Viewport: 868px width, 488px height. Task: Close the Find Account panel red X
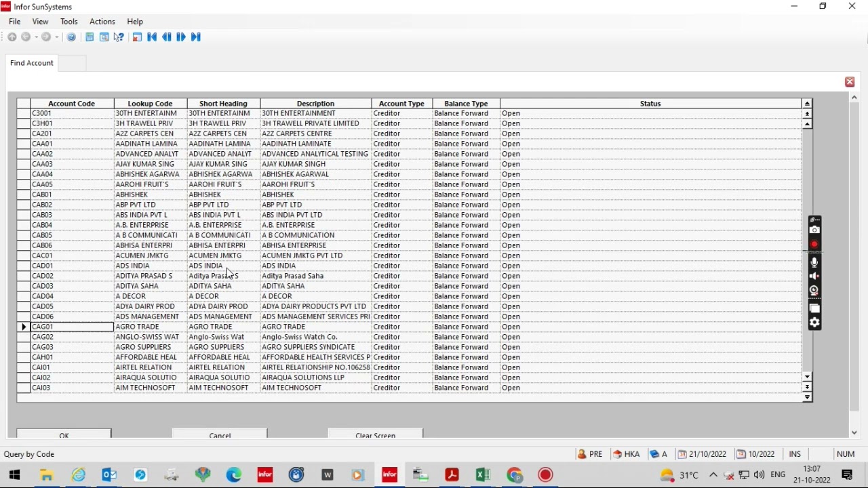pos(850,82)
